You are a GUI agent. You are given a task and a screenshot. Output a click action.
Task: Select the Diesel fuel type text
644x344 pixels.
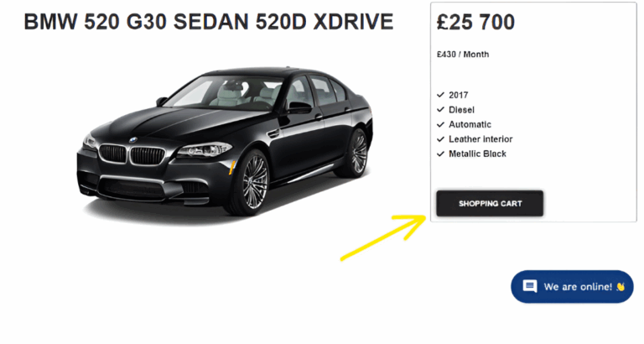(462, 110)
